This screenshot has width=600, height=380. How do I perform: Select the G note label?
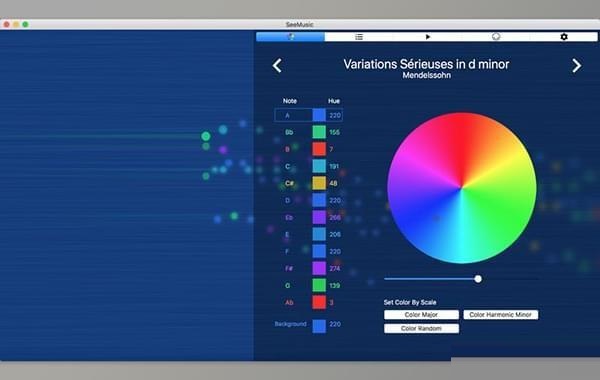pyautogui.click(x=287, y=285)
